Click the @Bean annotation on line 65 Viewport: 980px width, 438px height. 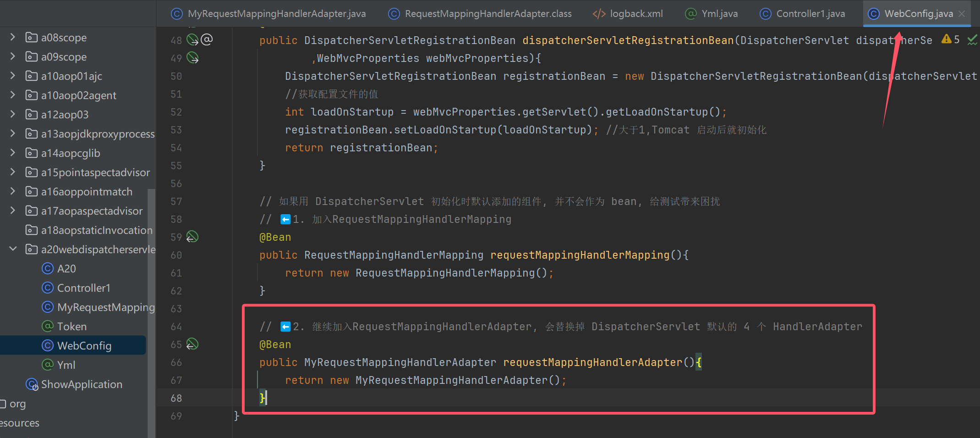[x=275, y=344]
